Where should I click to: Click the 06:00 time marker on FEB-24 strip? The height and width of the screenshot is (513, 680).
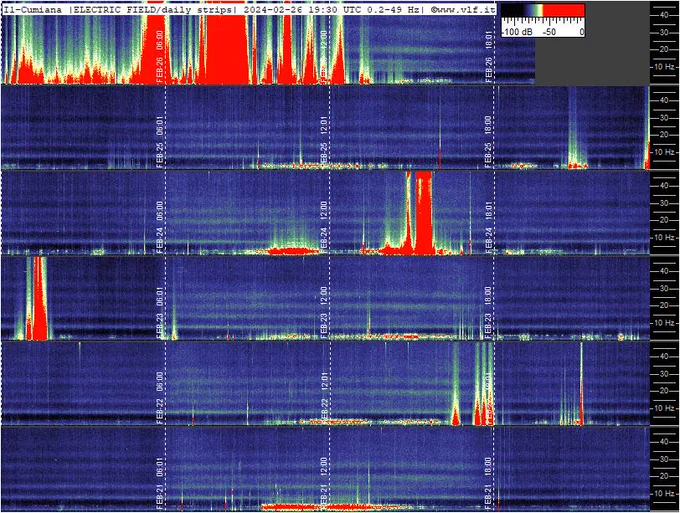160,209
